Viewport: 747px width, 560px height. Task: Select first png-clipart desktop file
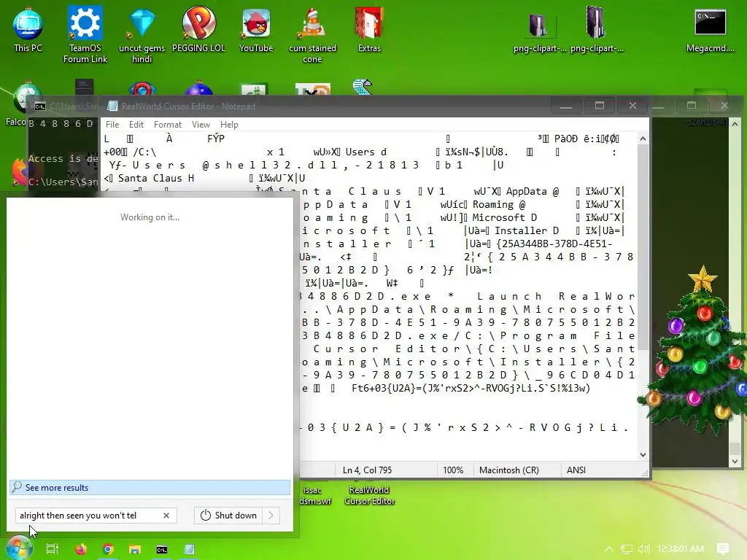click(539, 32)
